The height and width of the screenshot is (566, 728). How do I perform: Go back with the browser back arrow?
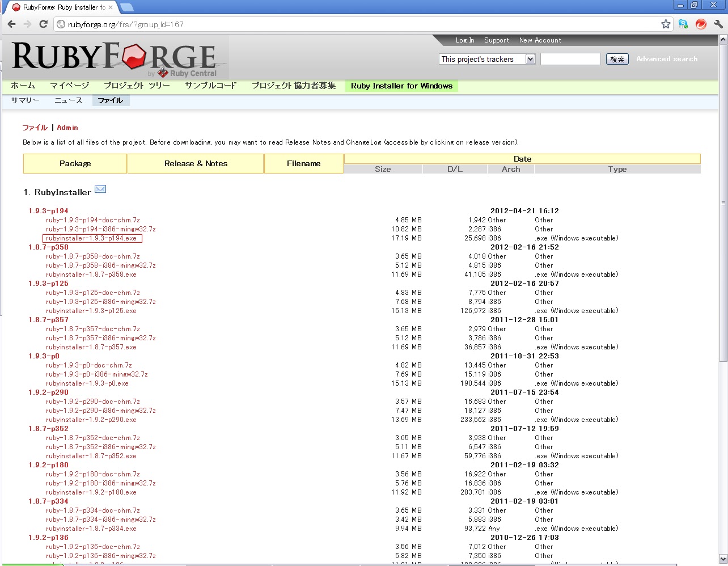(x=12, y=24)
